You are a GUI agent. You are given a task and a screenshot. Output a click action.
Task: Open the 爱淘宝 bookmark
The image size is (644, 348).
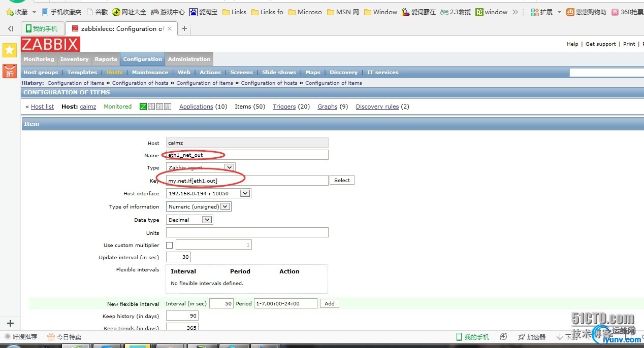coord(204,12)
